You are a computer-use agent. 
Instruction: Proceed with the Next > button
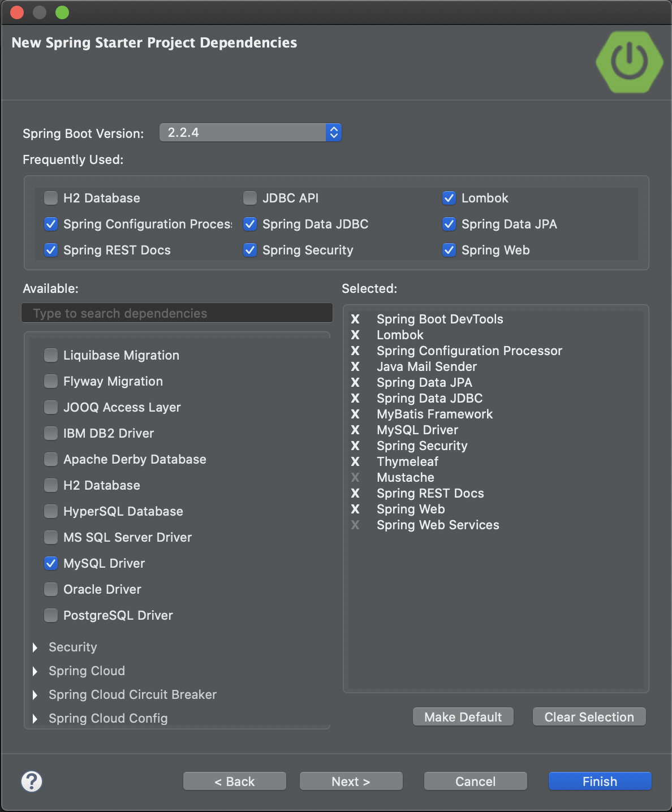pyautogui.click(x=351, y=781)
